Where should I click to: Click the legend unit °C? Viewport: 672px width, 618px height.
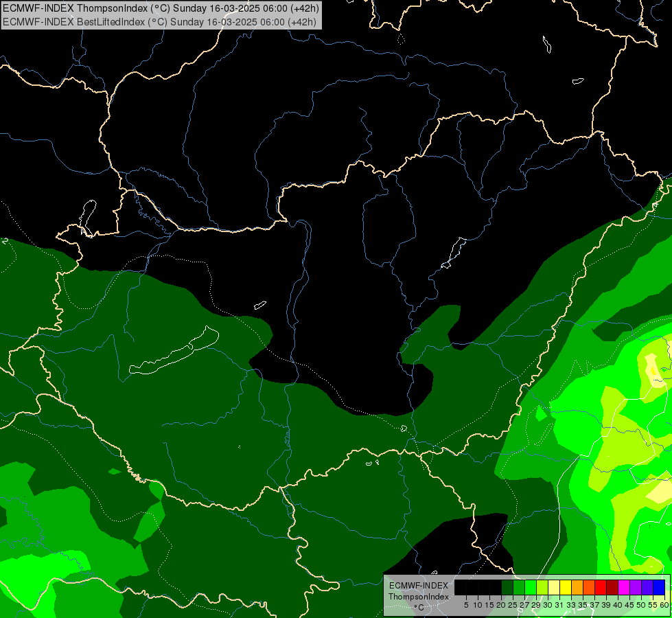point(419,608)
